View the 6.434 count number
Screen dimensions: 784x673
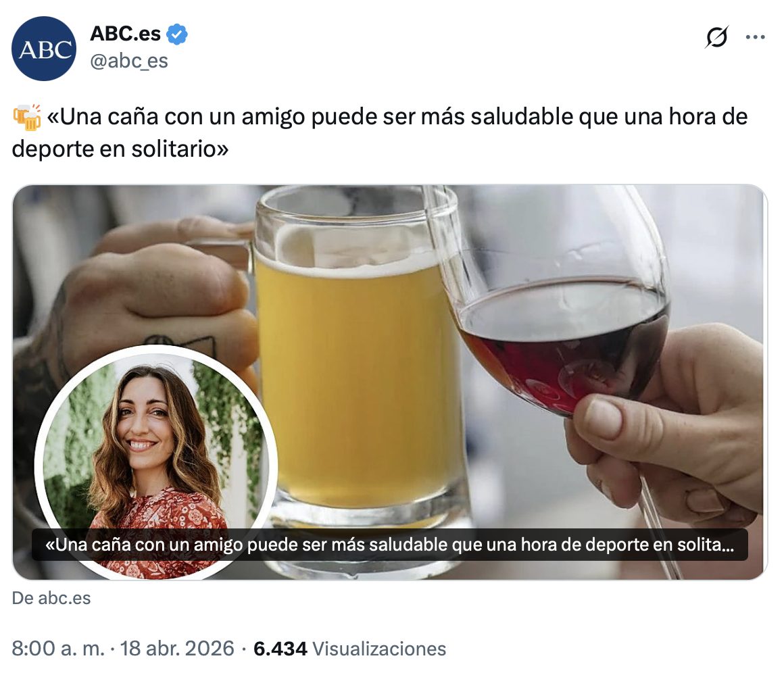[280, 649]
